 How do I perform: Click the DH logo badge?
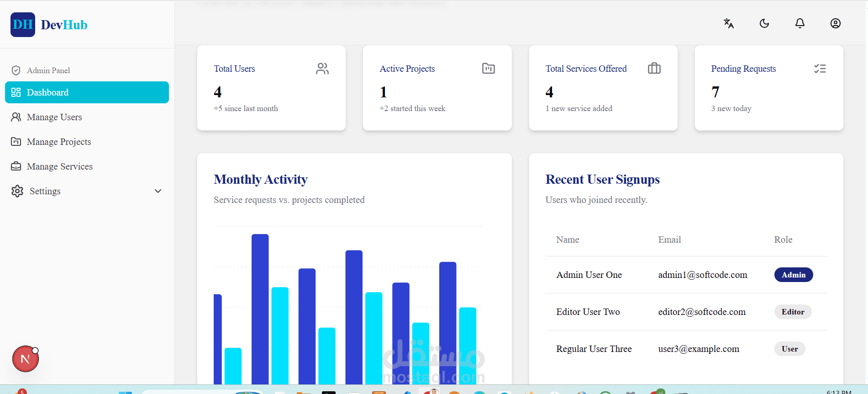(x=23, y=25)
